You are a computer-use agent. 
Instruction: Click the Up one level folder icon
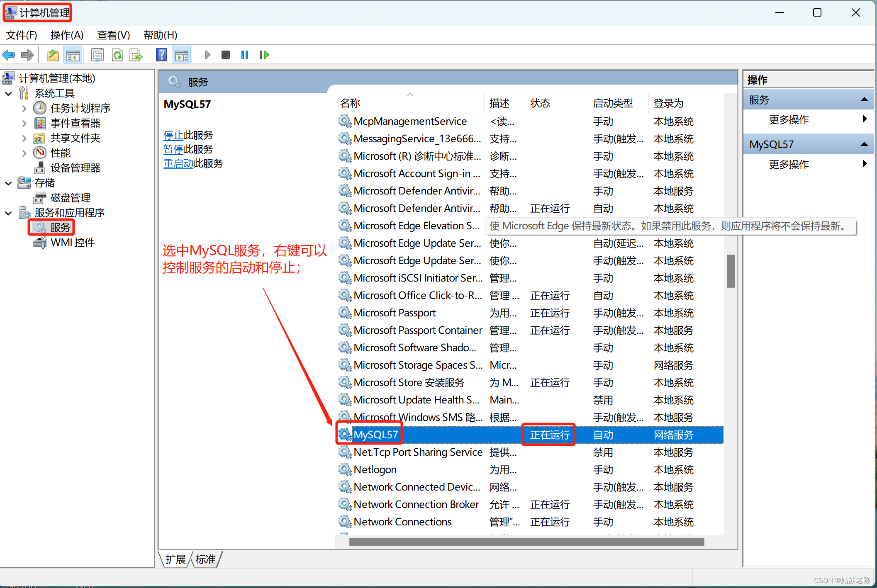pyautogui.click(x=53, y=55)
